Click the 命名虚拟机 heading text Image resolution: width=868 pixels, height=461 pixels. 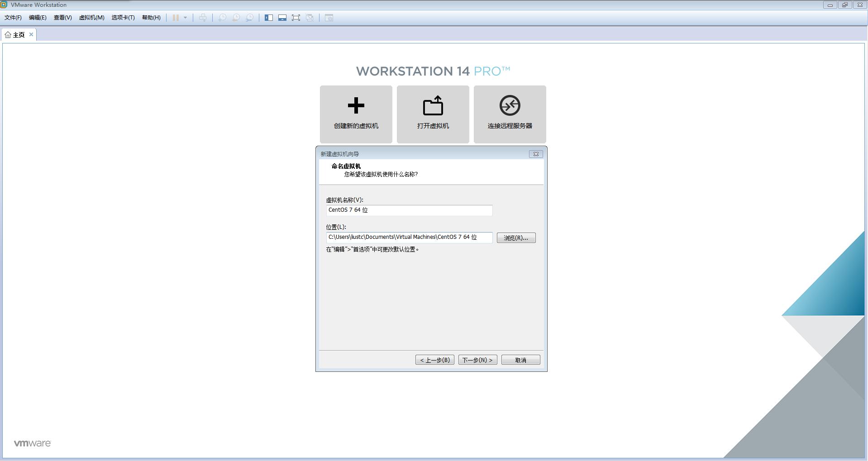coord(346,166)
